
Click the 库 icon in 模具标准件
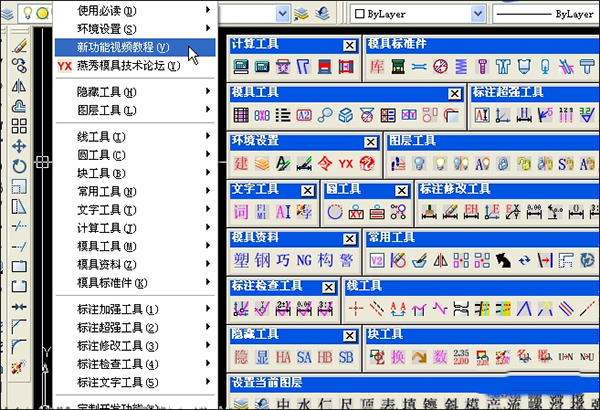coord(377,67)
